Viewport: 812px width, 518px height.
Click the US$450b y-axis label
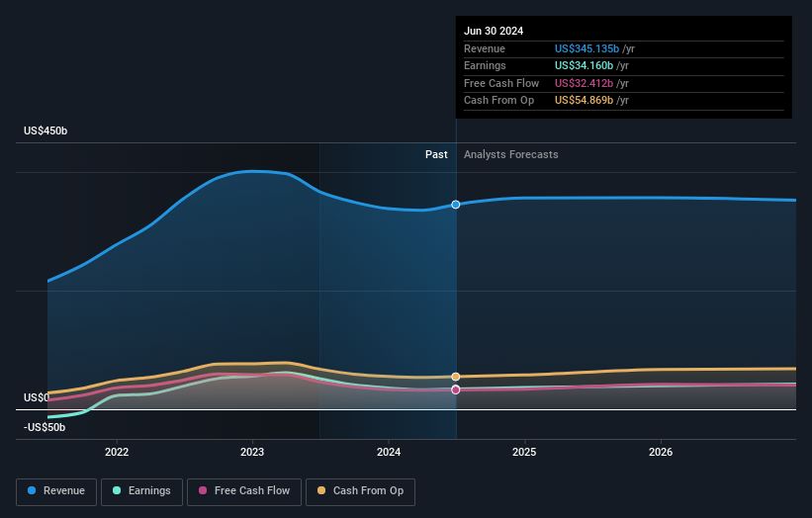[45, 130]
